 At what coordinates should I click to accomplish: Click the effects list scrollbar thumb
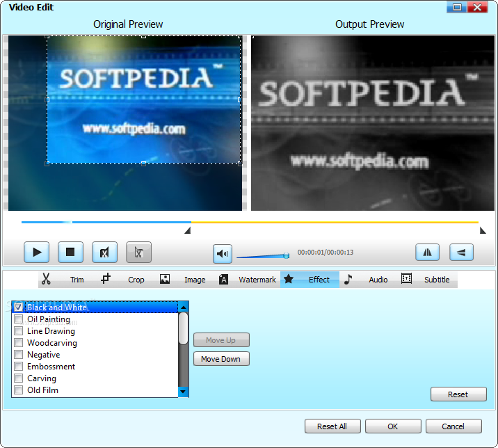pyautogui.click(x=183, y=328)
